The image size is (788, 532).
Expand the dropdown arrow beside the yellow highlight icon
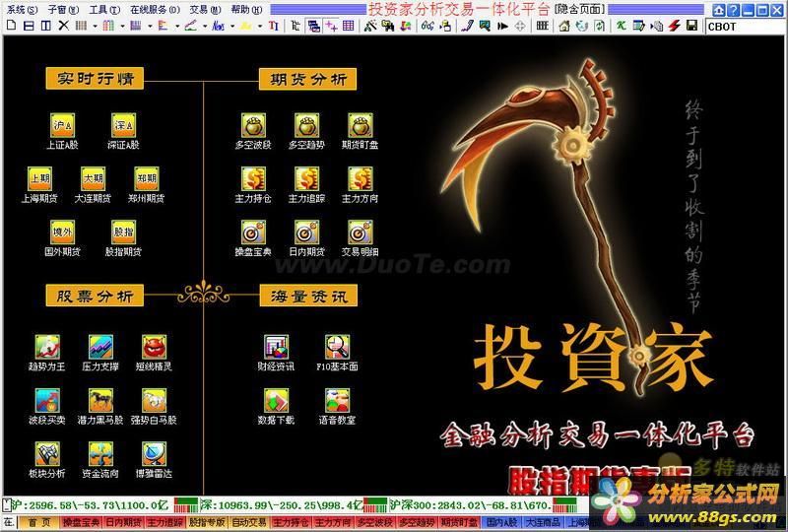[x=259, y=27]
